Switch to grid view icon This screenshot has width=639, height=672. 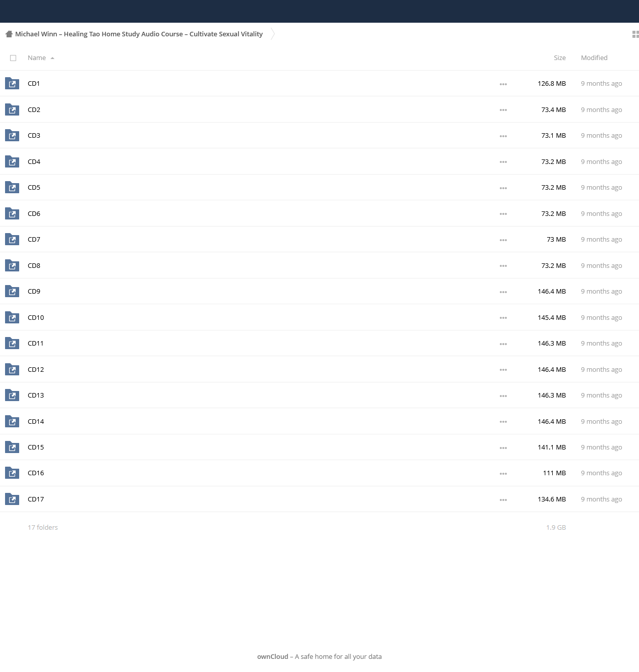click(x=635, y=34)
